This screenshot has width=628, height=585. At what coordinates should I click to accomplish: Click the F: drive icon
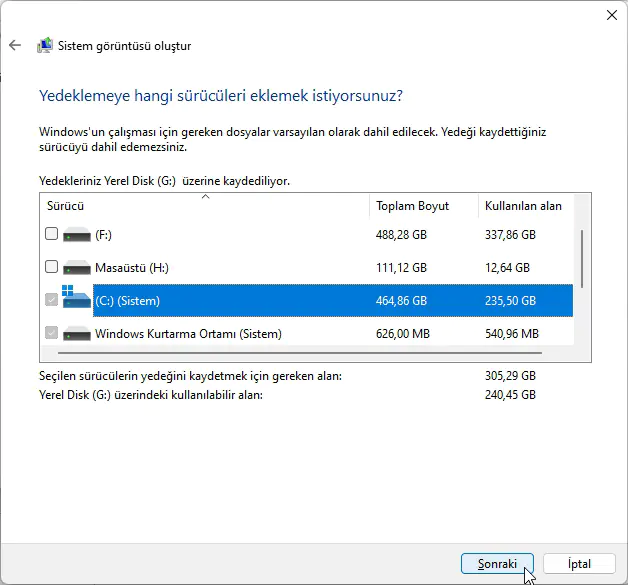click(x=77, y=235)
